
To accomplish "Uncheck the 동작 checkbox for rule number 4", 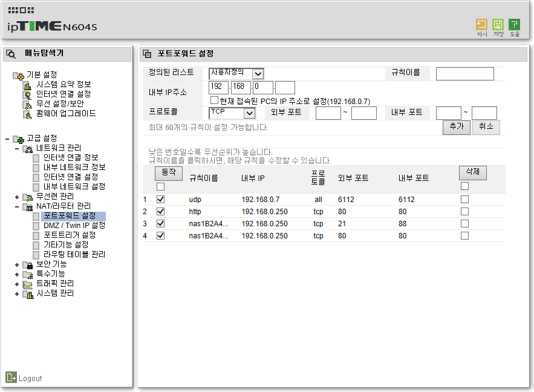I will click(x=160, y=236).
